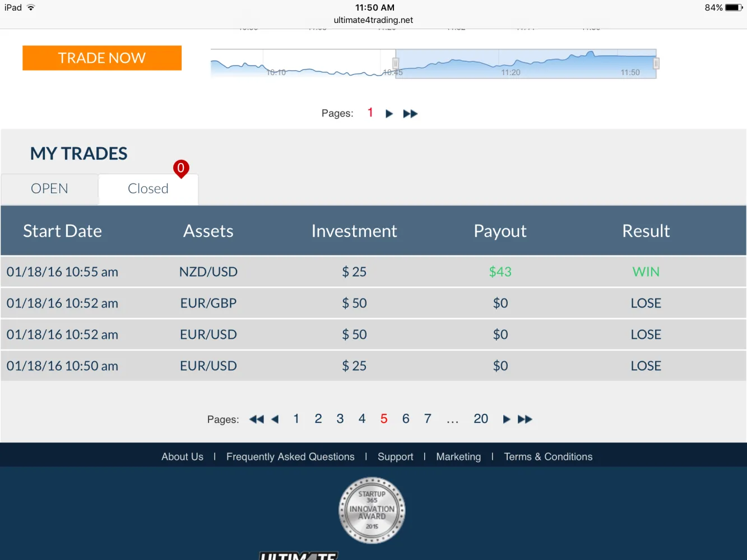Image resolution: width=747 pixels, height=560 pixels.
Task: Click the NZD/USD winning trade row
Action: tap(373, 272)
